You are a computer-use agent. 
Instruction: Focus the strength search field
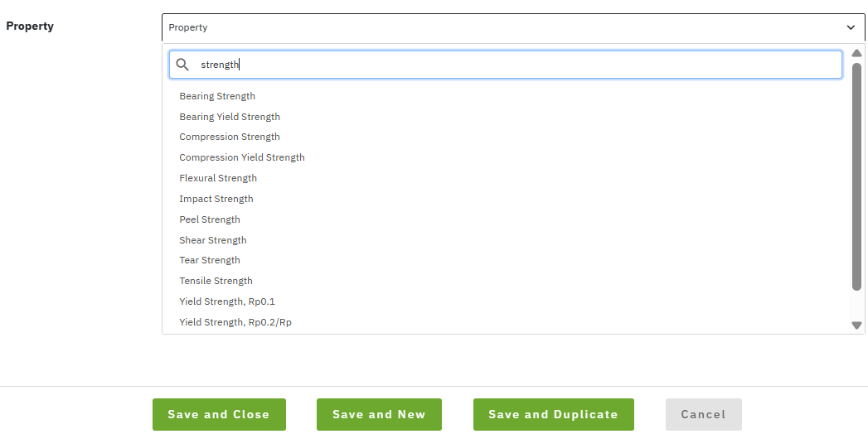pos(514,65)
